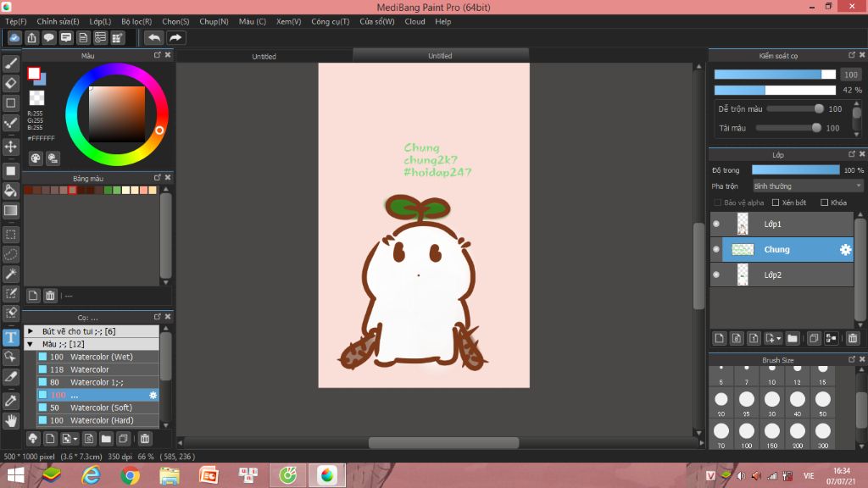This screenshot has width=868, height=488.
Task: Collapse the 'Màu ;-; [12]' brush group
Action: click(31, 344)
